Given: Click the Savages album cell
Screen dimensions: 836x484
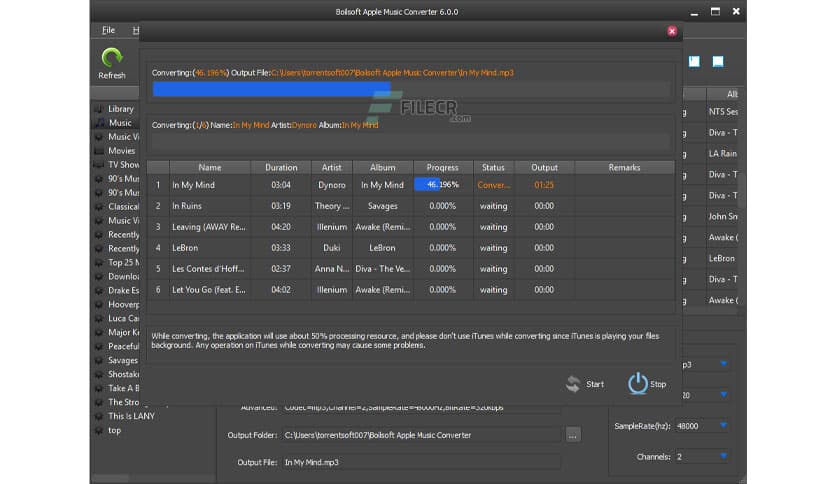Looking at the screenshot, I should pos(382,206).
